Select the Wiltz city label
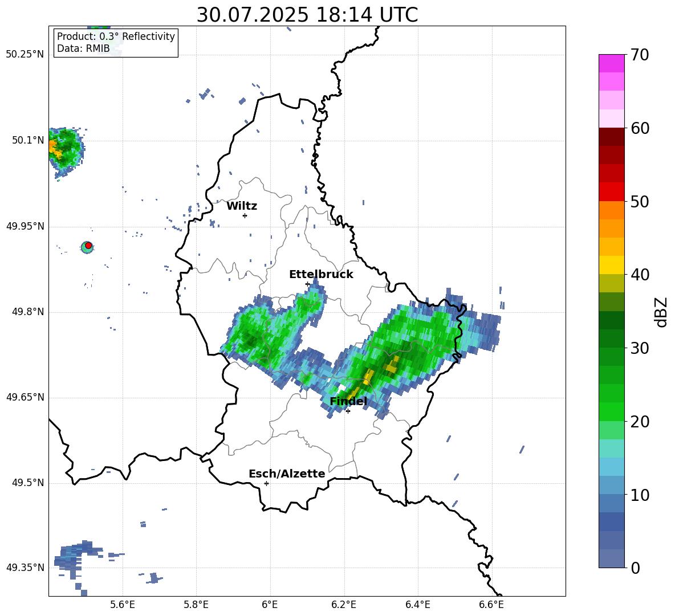Viewport: 675px width, 616px height. [242, 206]
